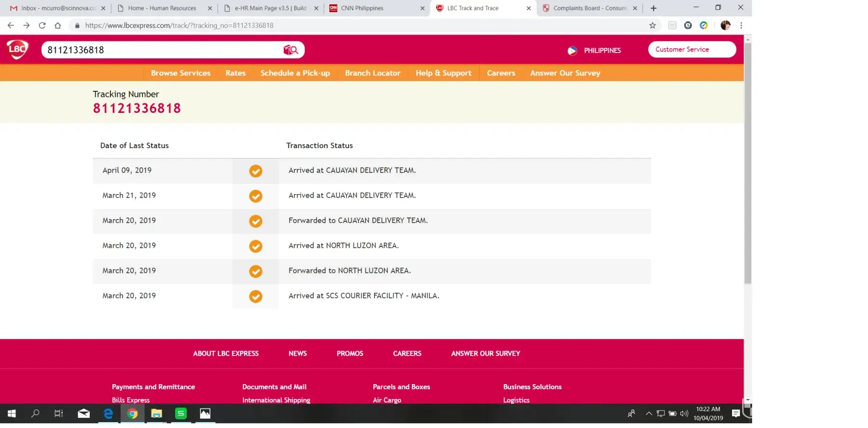The image size is (868, 428).
Task: Open Microsoft Edge from the taskbar
Action: point(108,414)
